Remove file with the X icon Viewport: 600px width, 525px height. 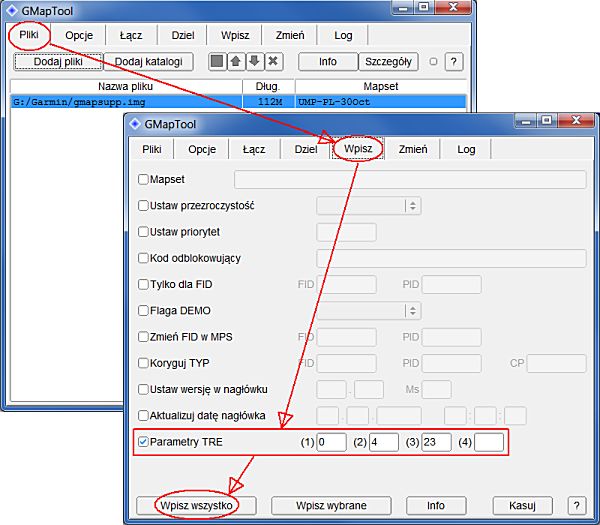pos(273,62)
